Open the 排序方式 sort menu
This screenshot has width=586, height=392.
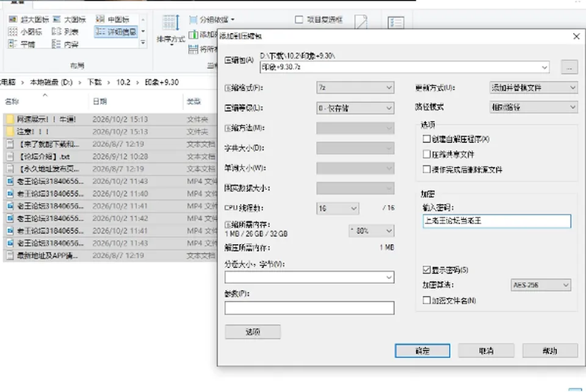171,31
